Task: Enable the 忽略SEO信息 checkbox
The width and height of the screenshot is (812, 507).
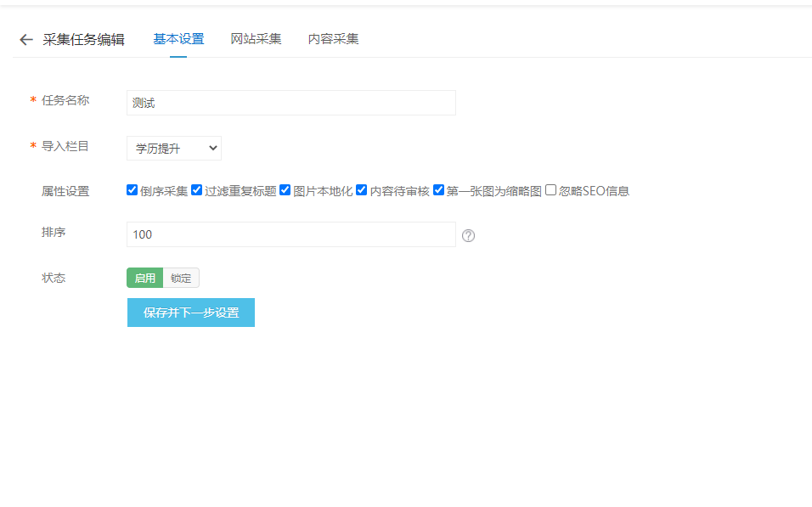Action: [x=551, y=190]
